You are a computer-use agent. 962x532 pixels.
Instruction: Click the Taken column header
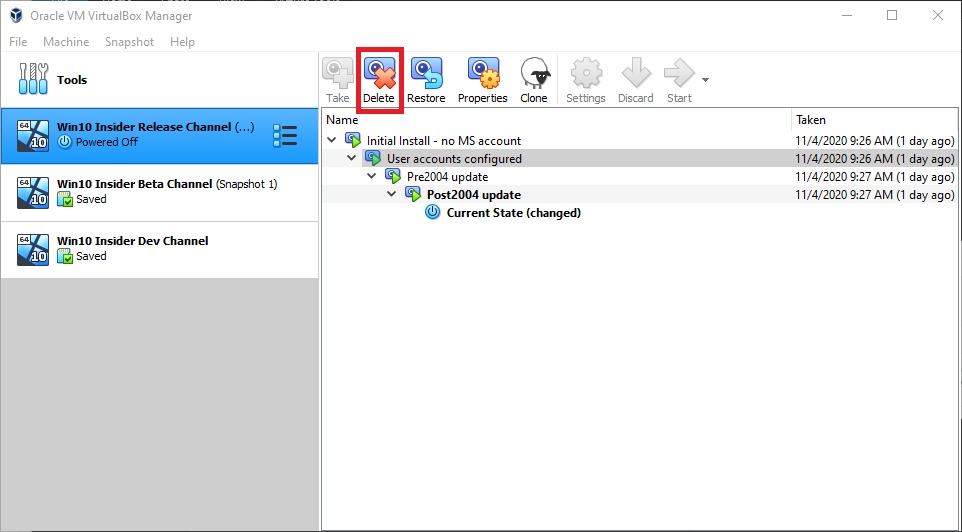[x=811, y=119]
